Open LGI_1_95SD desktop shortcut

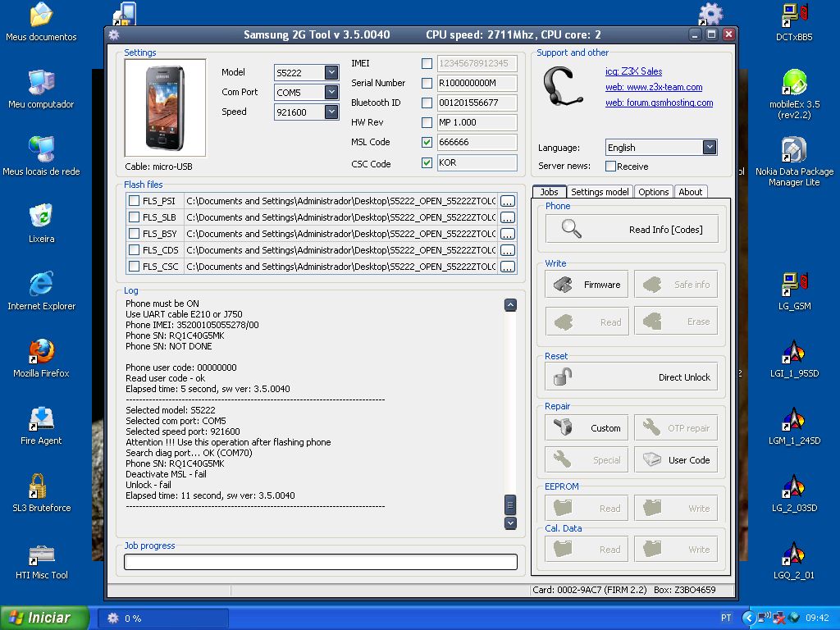[794, 358]
